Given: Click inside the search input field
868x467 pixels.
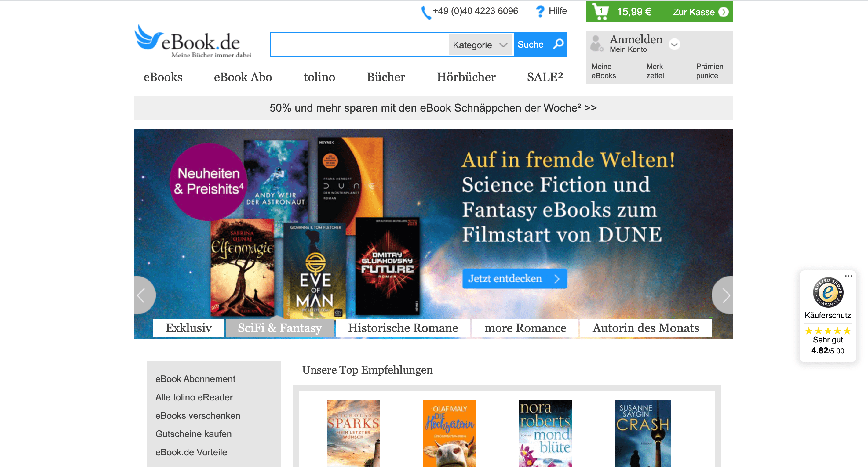Looking at the screenshot, I should point(360,45).
